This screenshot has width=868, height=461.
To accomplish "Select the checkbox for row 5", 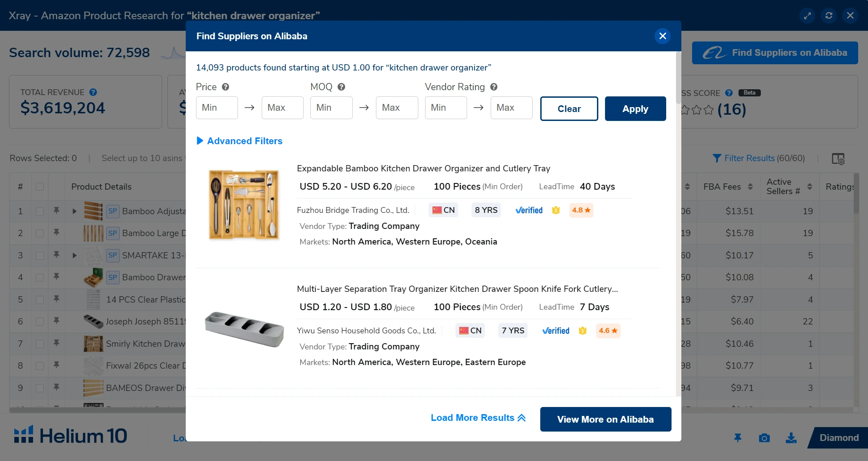I will coord(40,299).
